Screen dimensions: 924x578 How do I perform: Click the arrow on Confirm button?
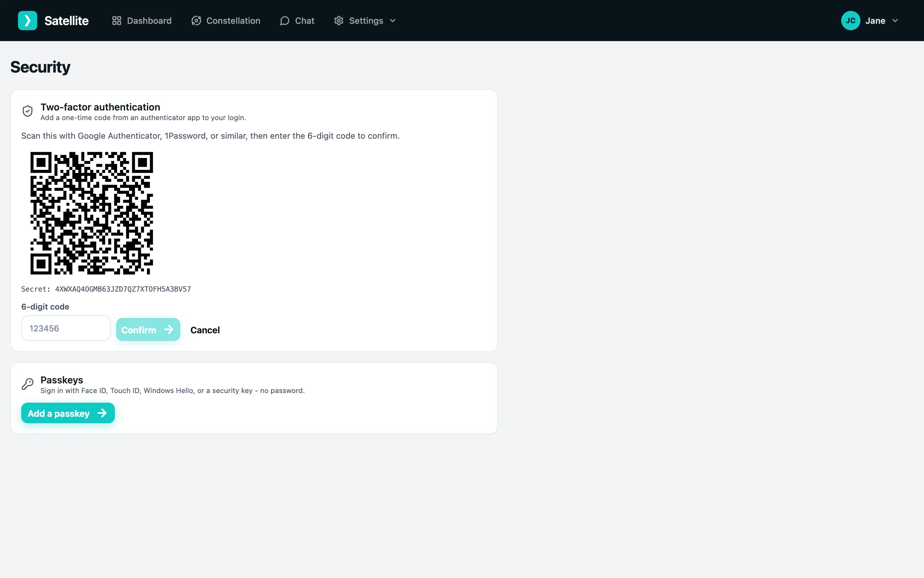pos(169,329)
